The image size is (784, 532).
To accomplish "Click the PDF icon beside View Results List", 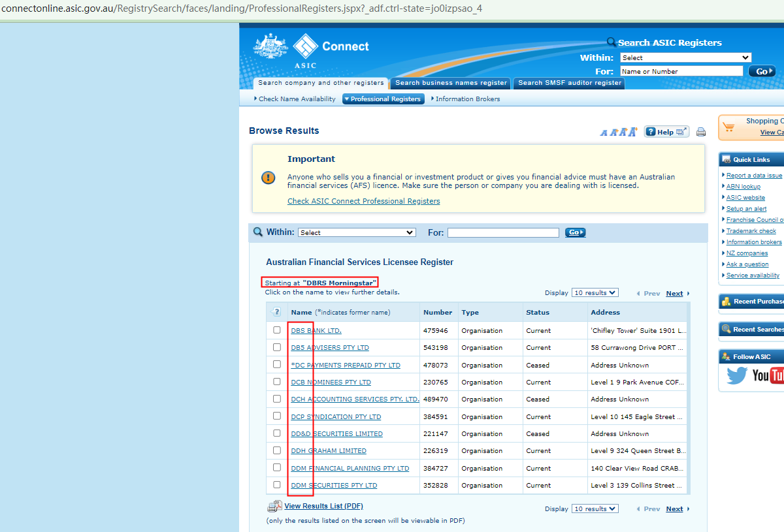I will tap(274, 507).
